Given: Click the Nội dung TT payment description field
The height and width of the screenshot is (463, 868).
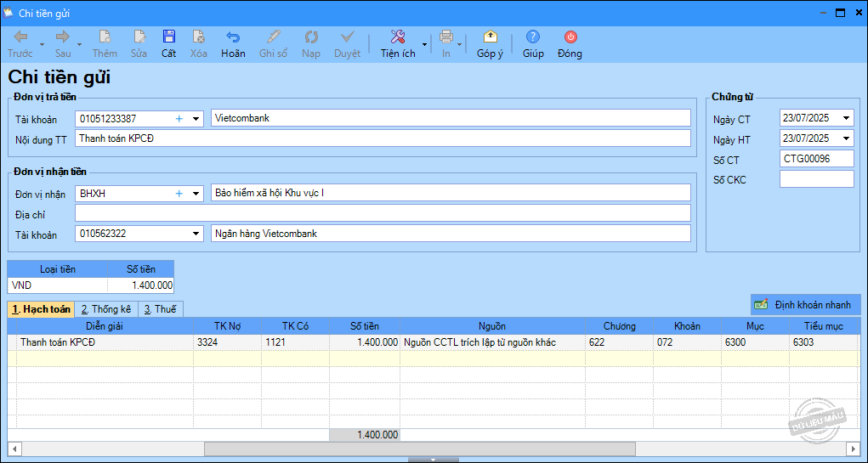Looking at the screenshot, I should [x=383, y=138].
